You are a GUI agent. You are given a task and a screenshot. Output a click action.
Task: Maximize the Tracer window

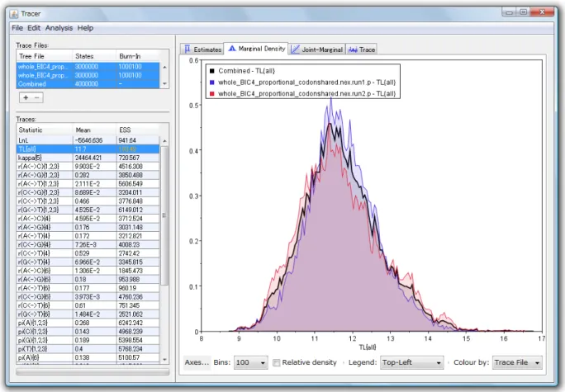tap(523, 12)
